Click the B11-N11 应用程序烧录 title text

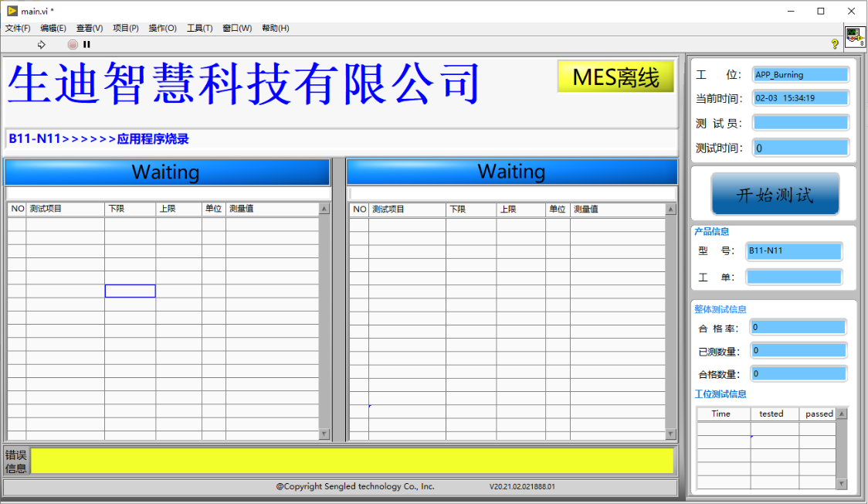(99, 138)
